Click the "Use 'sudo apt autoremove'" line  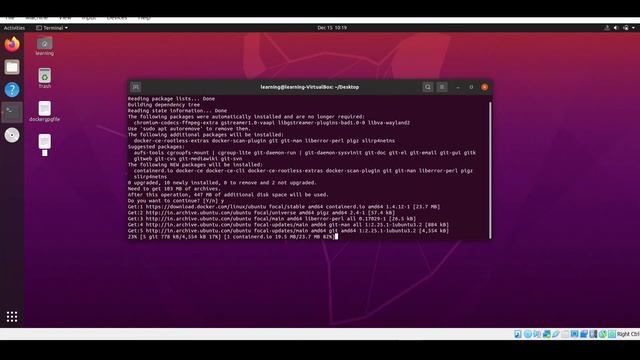click(x=189, y=129)
